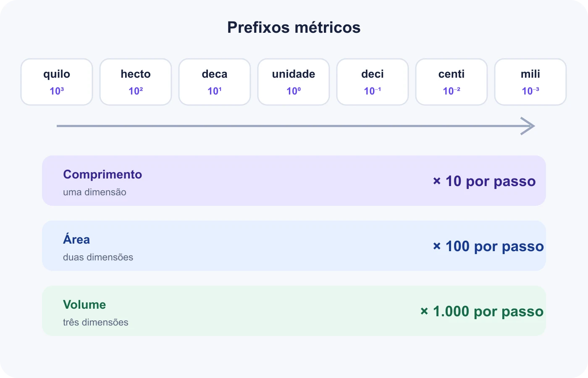Click the deca prefix card
Image resolution: width=588 pixels, height=378 pixels.
click(215, 82)
